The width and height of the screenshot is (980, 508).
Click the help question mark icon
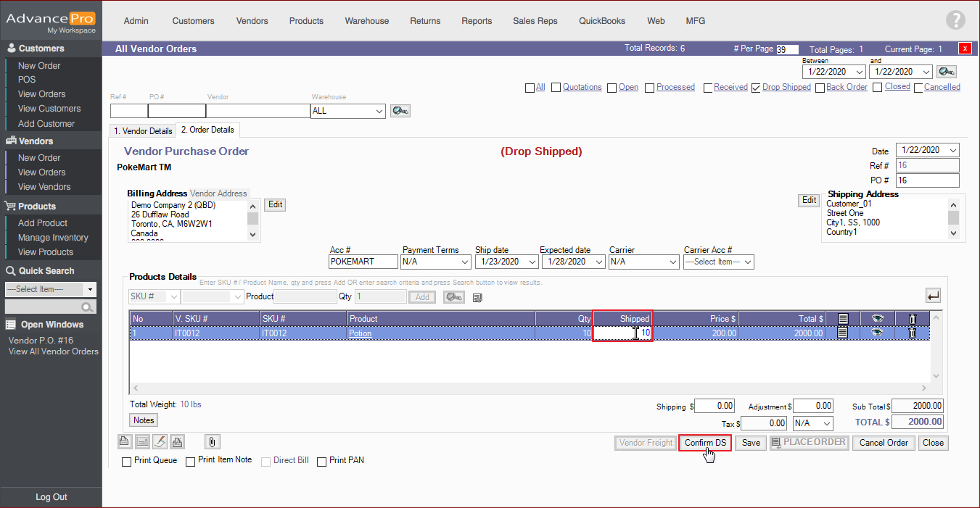(955, 20)
